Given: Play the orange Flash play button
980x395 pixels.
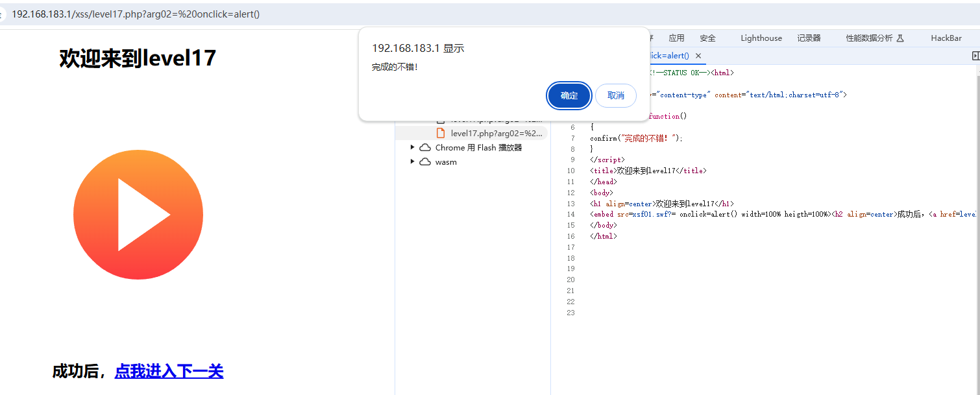Looking at the screenshot, I should pyautogui.click(x=138, y=215).
